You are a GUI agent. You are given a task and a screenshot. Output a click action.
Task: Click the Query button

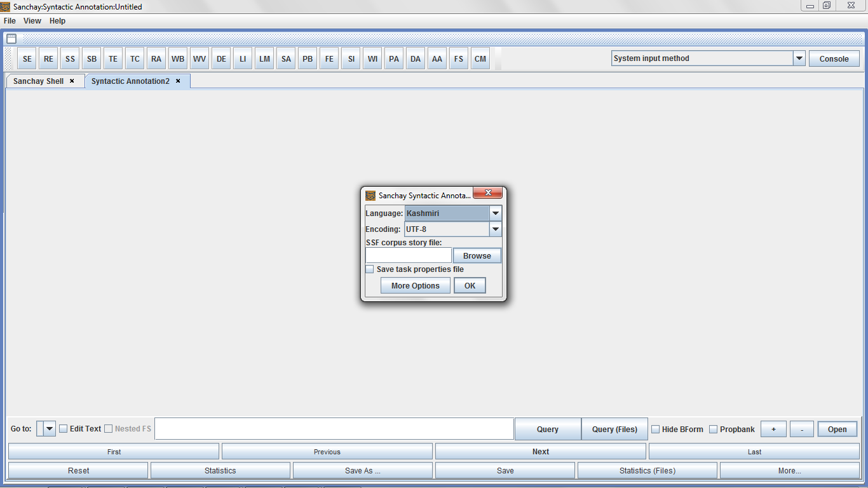[x=548, y=429]
